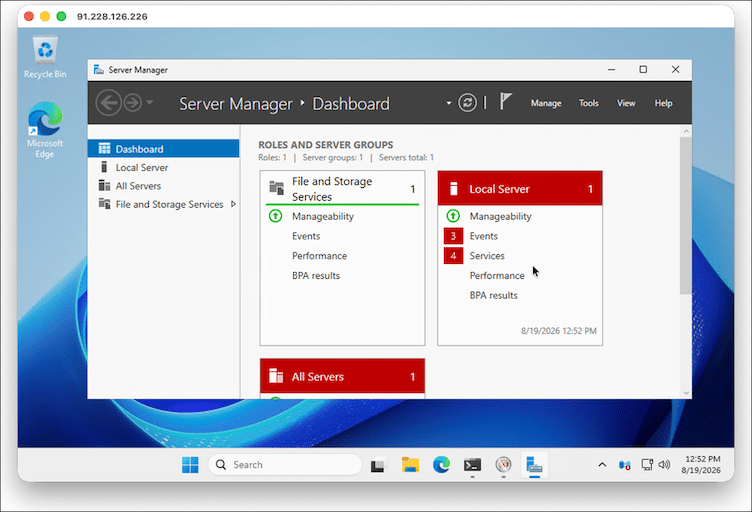Click the red 4 Services alert badge
The height and width of the screenshot is (512, 752).
tap(453, 256)
